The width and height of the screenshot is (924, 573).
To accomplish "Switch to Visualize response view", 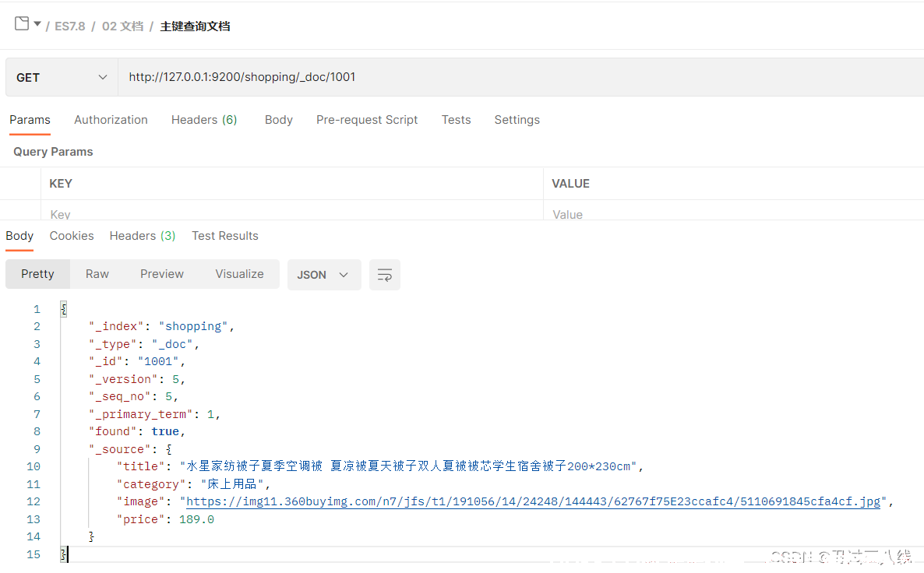I will [239, 274].
